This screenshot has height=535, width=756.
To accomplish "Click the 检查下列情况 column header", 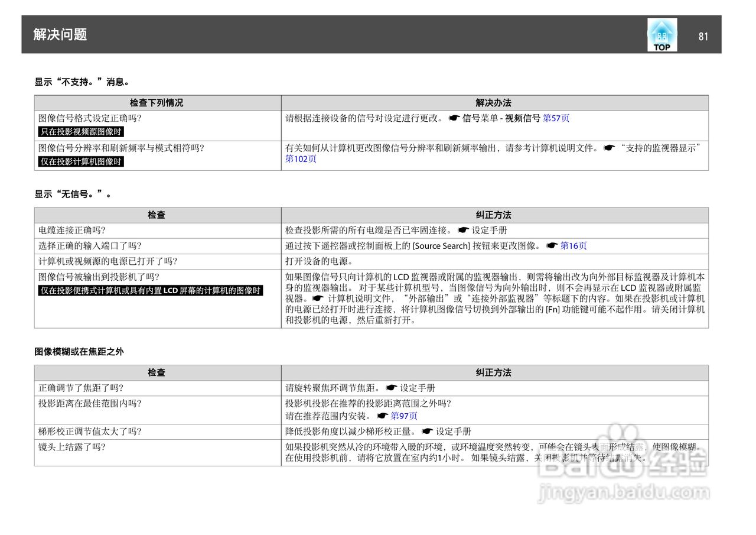I will pos(157,103).
